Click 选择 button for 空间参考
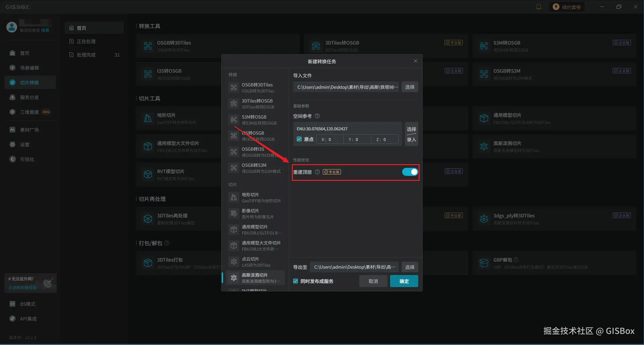Screen dimensions: 644x345 (411, 129)
